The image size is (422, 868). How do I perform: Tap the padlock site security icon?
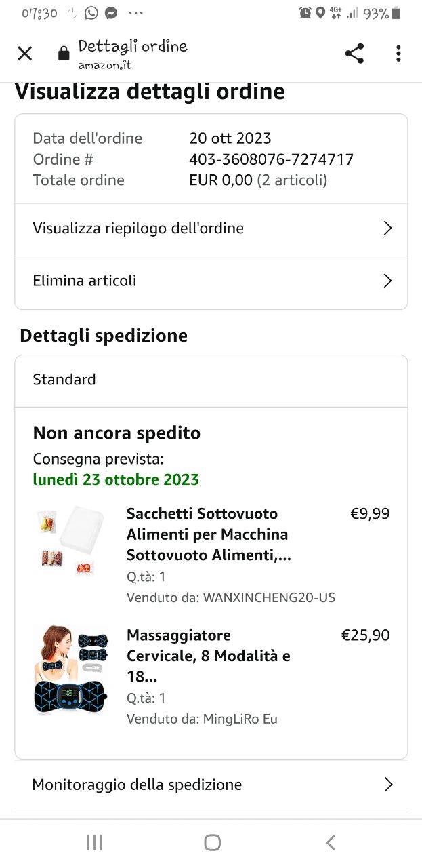tap(64, 54)
